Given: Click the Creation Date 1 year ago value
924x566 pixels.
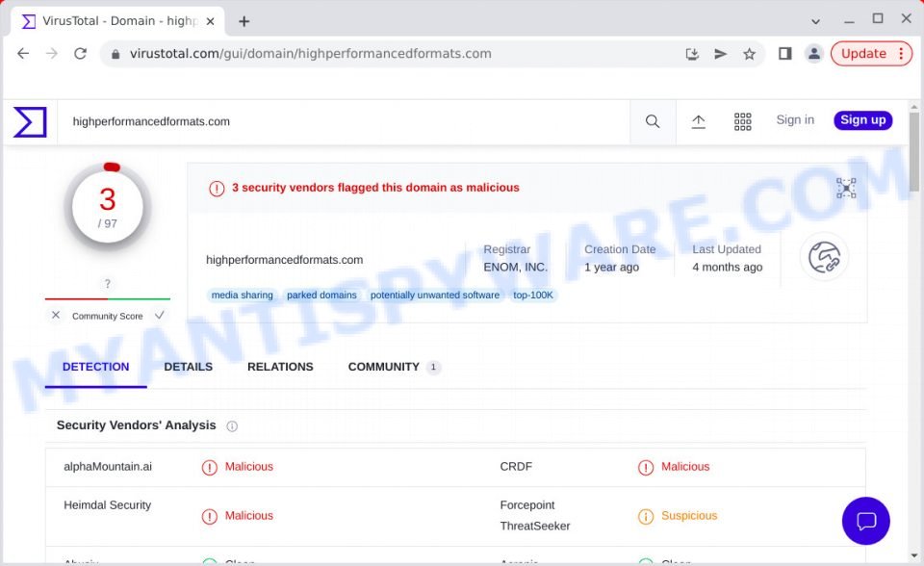Looking at the screenshot, I should (x=611, y=267).
